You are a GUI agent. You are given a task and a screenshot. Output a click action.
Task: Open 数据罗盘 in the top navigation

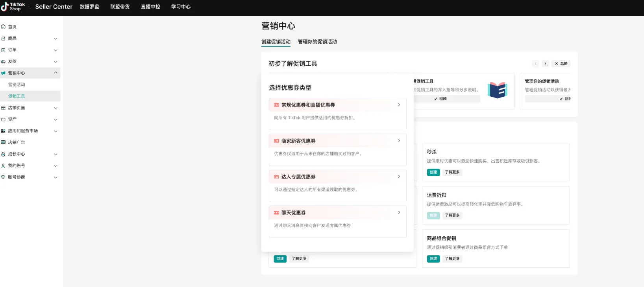coord(89,7)
